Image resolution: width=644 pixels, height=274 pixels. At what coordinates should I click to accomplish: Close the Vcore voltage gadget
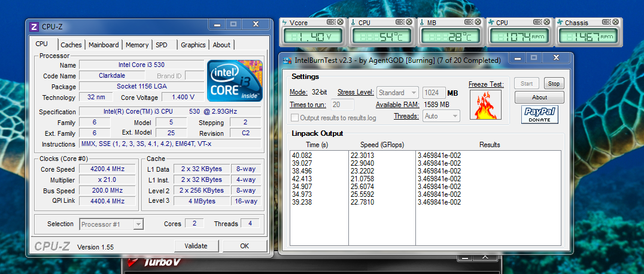pyautogui.click(x=340, y=22)
